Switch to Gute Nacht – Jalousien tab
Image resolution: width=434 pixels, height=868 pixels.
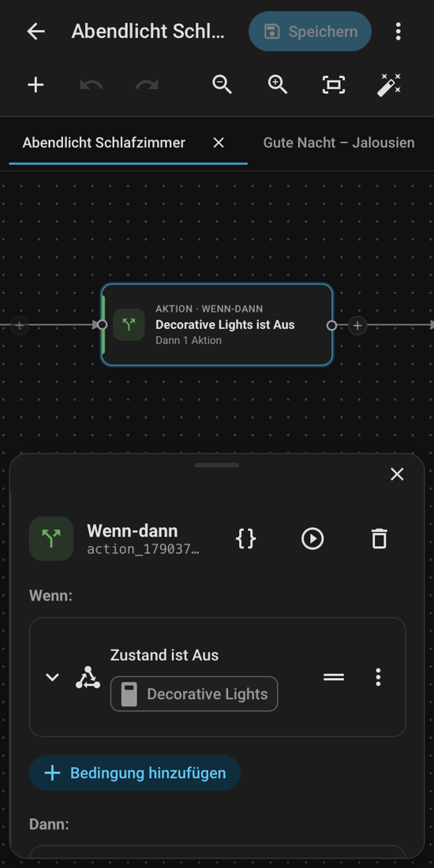click(339, 143)
